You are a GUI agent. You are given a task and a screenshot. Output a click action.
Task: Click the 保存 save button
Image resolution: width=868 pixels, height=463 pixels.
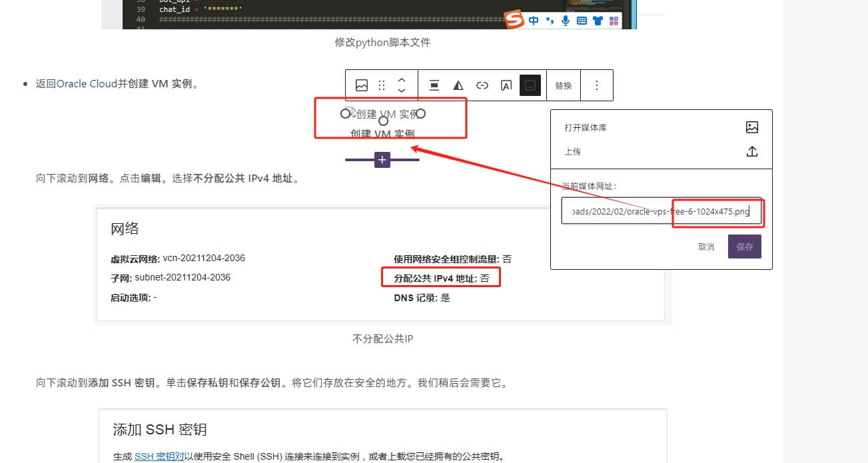pos(744,246)
